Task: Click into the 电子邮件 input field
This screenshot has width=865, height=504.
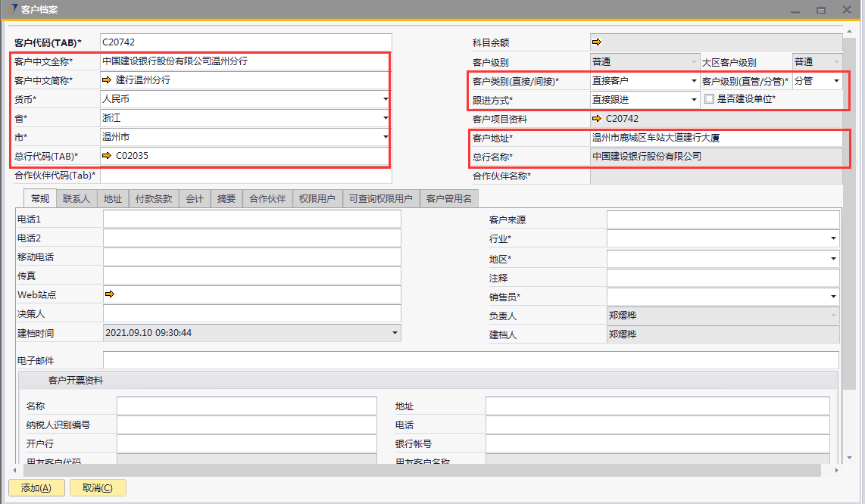Action: coord(470,360)
